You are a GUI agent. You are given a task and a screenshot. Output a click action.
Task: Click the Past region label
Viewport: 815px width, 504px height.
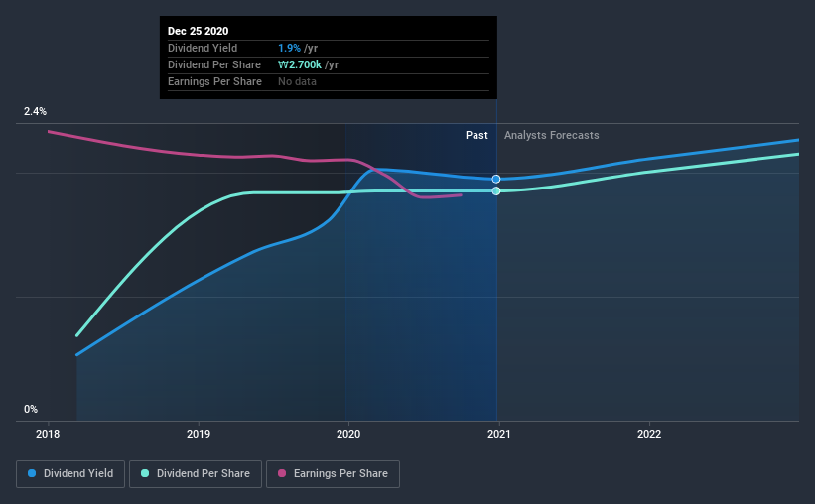coord(476,135)
